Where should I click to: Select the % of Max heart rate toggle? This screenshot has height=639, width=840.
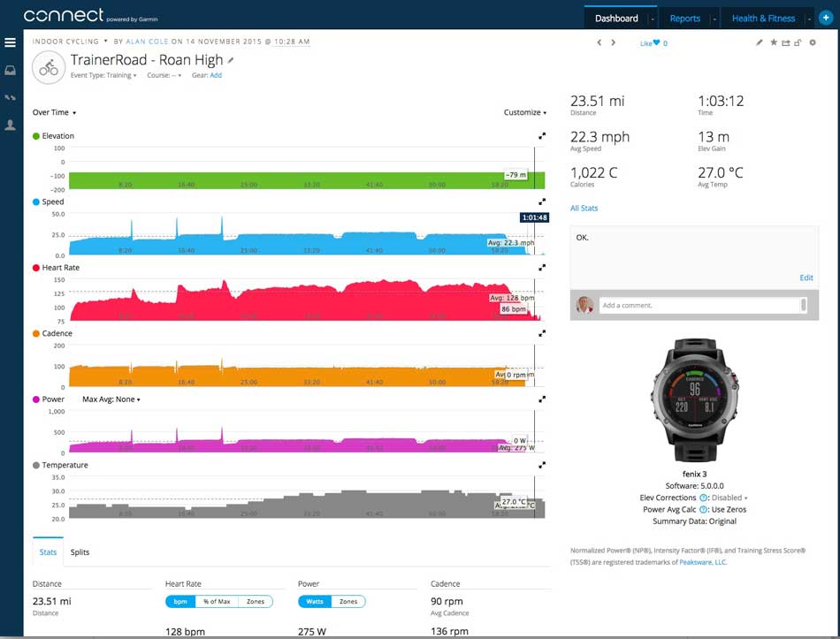click(217, 602)
